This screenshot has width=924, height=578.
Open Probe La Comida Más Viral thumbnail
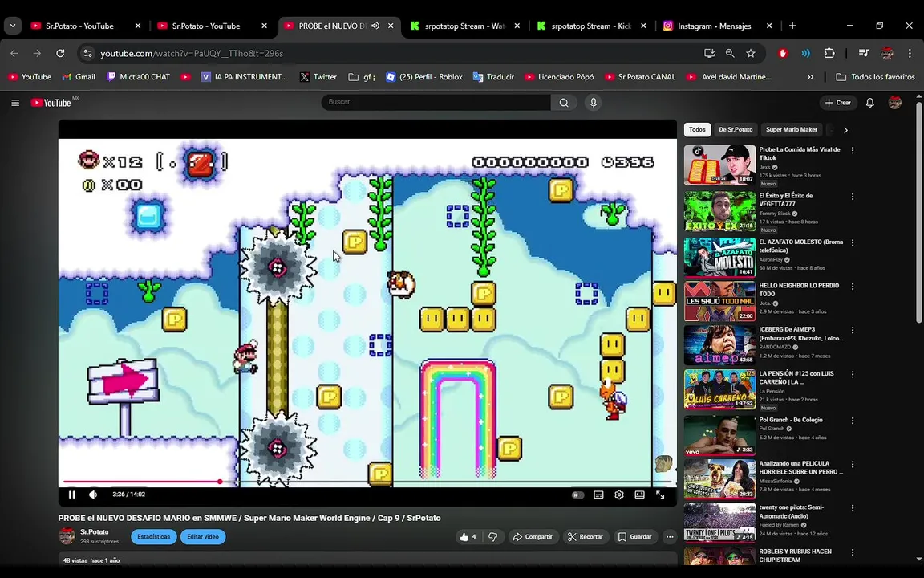(x=719, y=165)
